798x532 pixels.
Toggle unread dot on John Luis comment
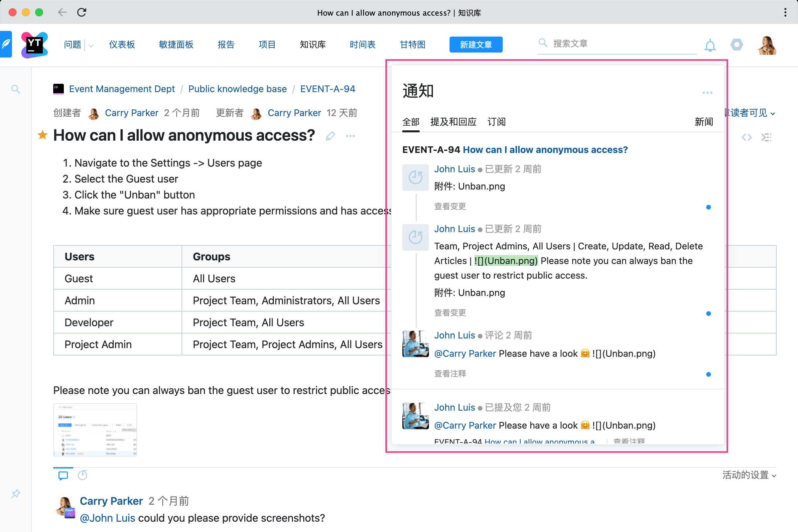click(x=708, y=374)
